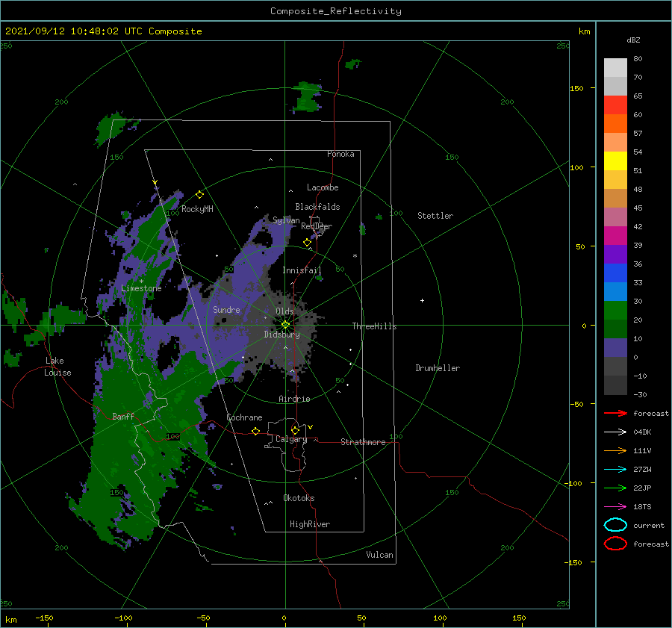
Task: Click the RedDeer city label
Action: [317, 226]
